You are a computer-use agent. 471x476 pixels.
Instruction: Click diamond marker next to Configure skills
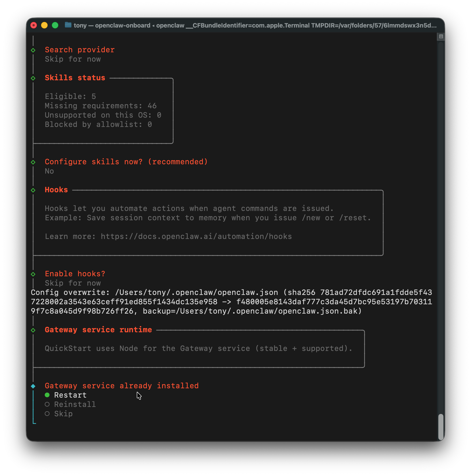(x=33, y=162)
